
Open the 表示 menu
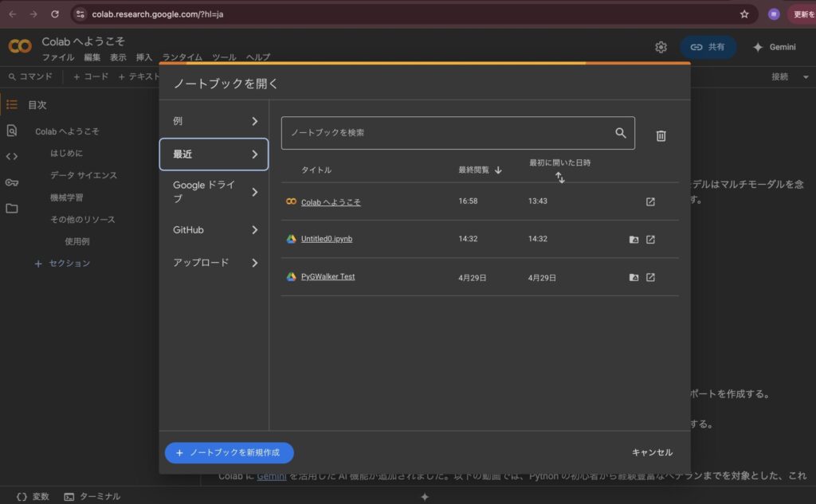(118, 57)
